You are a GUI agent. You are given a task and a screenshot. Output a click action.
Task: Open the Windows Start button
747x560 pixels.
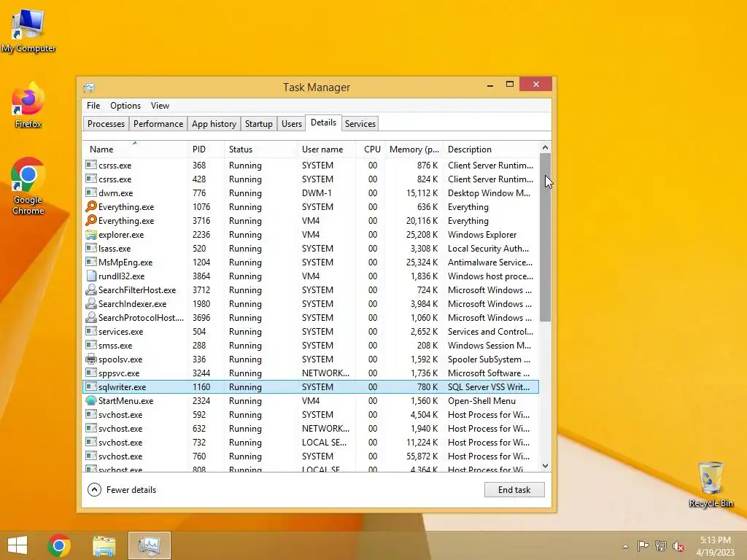tap(18, 545)
